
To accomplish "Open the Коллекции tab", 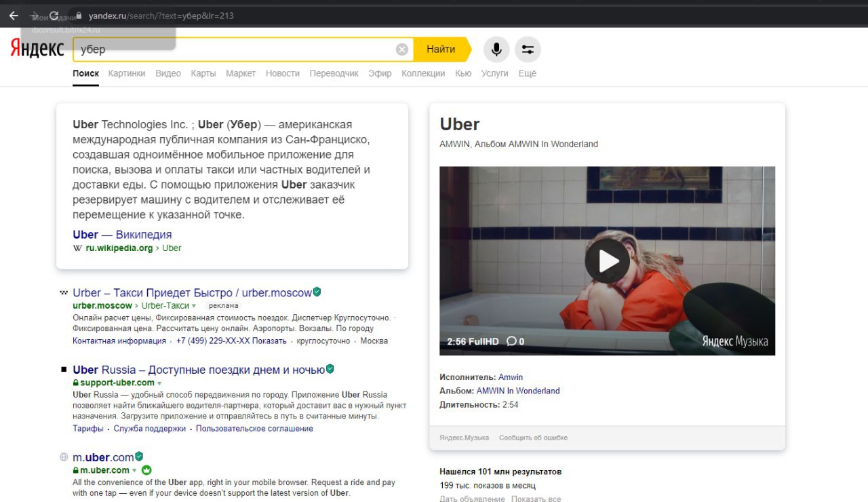I will pos(423,73).
